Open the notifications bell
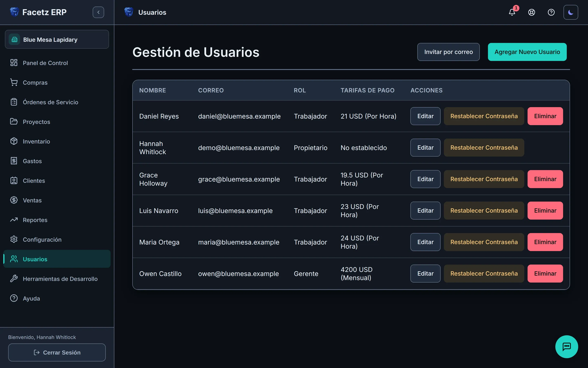The height and width of the screenshot is (368, 588). [512, 12]
